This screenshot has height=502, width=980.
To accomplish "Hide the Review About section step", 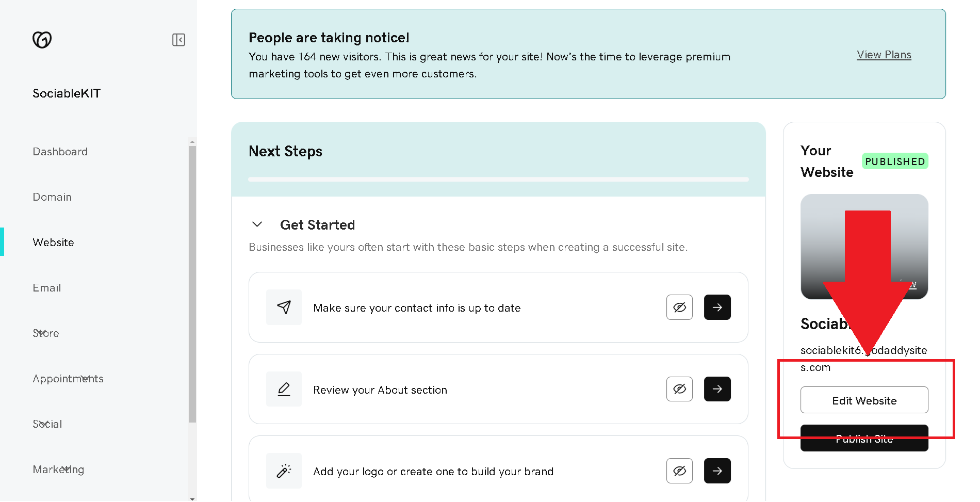I will pos(679,389).
